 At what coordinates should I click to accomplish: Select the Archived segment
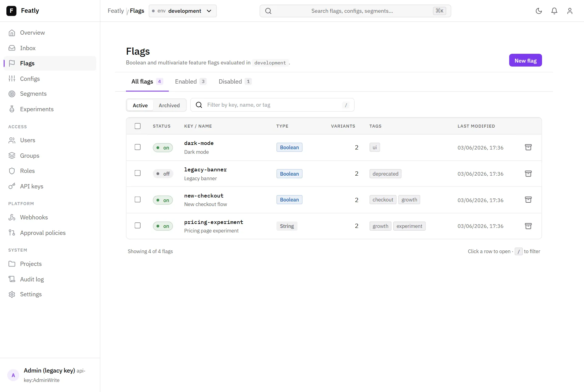click(169, 105)
